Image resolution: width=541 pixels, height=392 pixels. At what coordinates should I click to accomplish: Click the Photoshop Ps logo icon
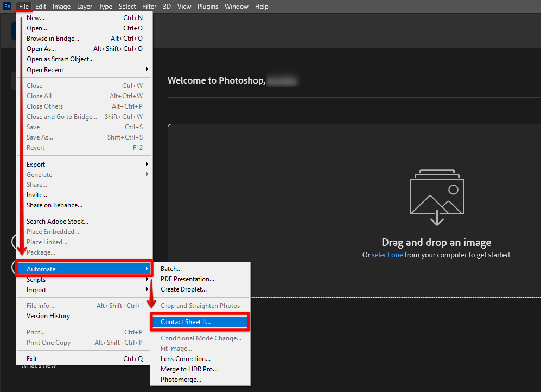click(7, 6)
